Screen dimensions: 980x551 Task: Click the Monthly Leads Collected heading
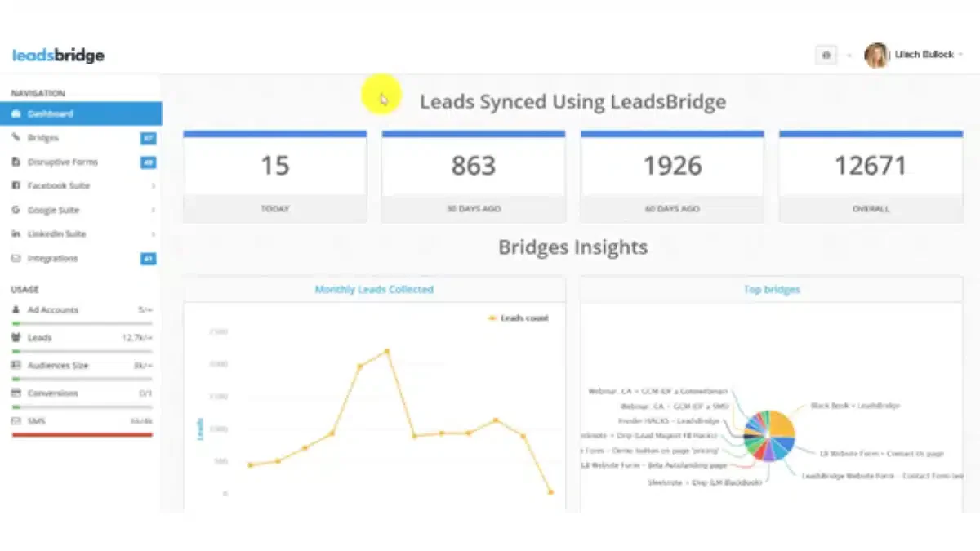tap(374, 289)
